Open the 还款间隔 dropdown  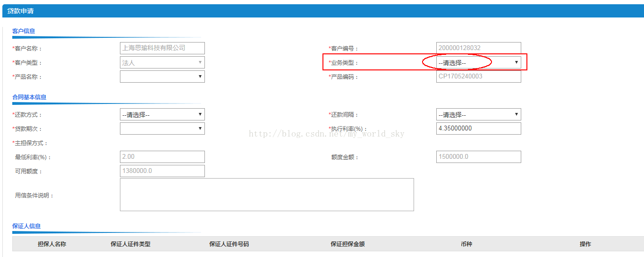click(478, 114)
